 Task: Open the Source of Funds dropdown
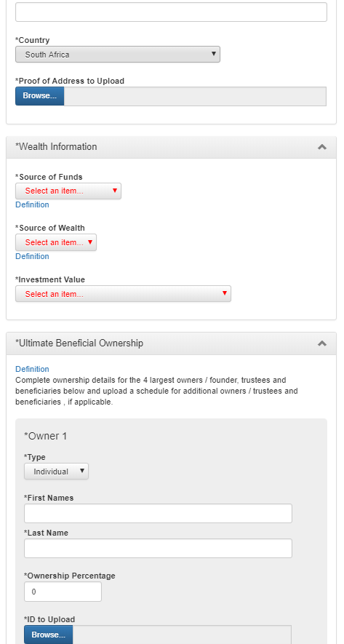pyautogui.click(x=68, y=191)
